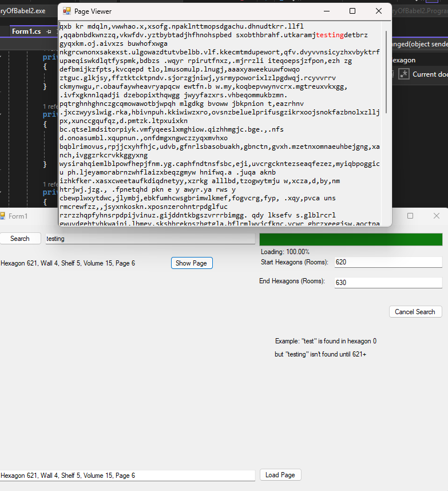Click the "testing isn't found until 621+" text
The width and height of the screenshot is (448, 491).
pos(320,354)
